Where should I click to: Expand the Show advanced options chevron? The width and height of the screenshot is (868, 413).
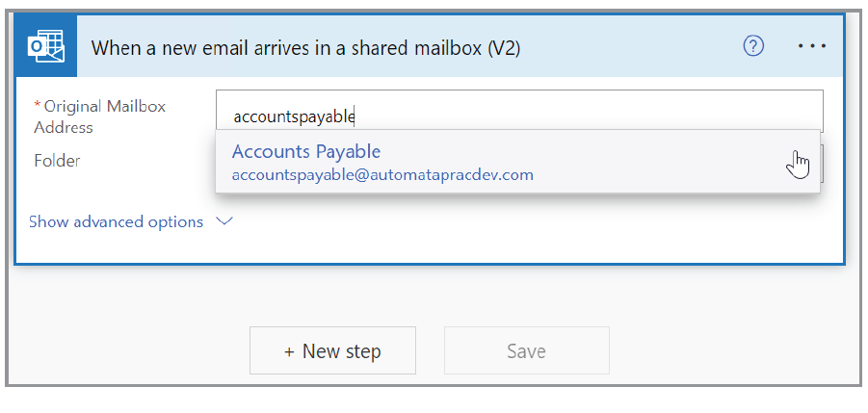coord(224,221)
